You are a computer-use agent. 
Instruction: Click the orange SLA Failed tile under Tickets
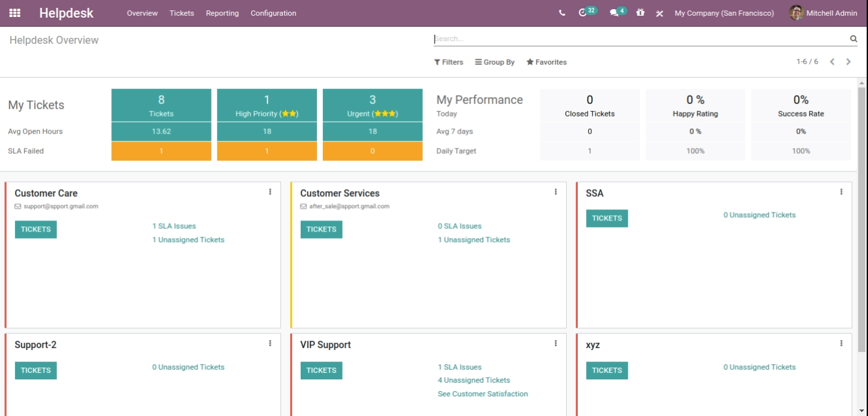[x=161, y=151]
